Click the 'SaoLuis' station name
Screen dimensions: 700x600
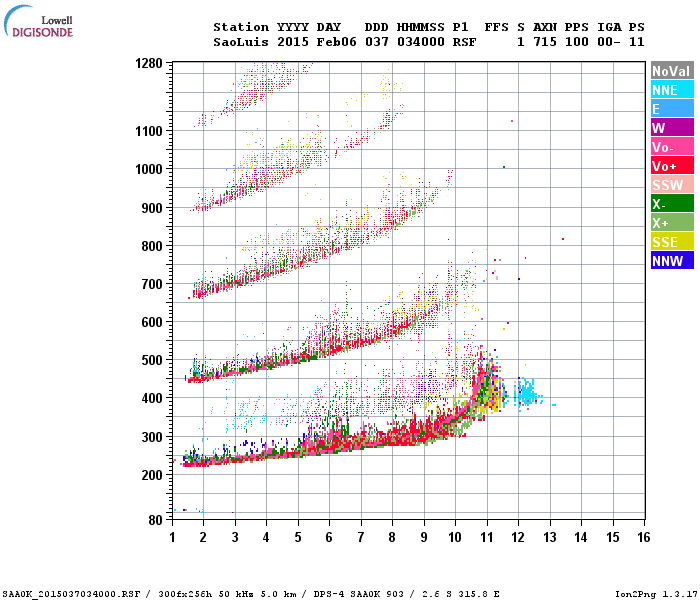pos(241,42)
